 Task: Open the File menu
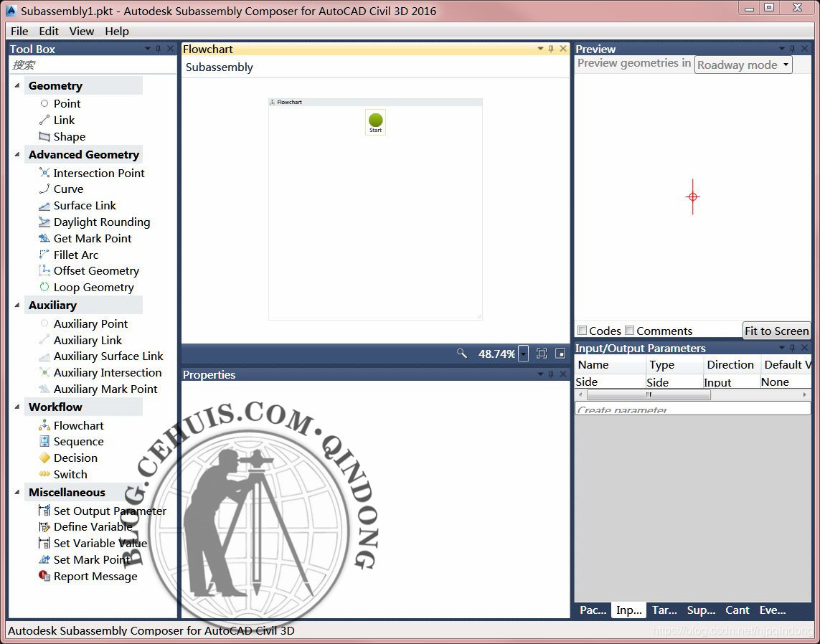tap(19, 31)
